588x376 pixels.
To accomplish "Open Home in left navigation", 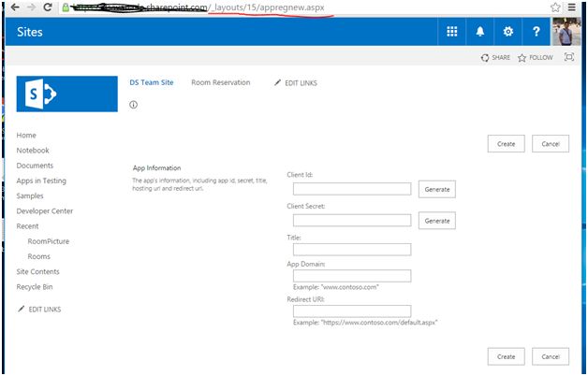I will pyautogui.click(x=26, y=136).
